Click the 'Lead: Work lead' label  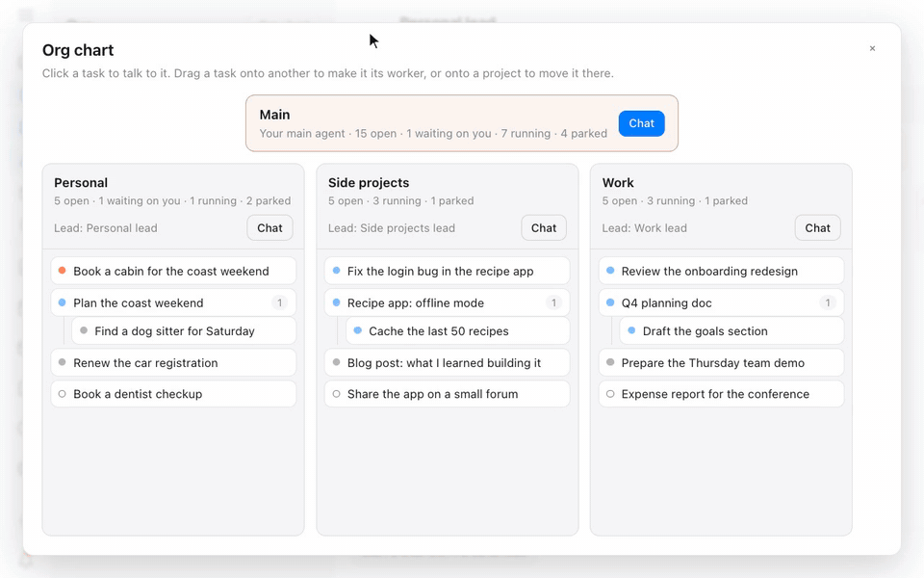[644, 228]
